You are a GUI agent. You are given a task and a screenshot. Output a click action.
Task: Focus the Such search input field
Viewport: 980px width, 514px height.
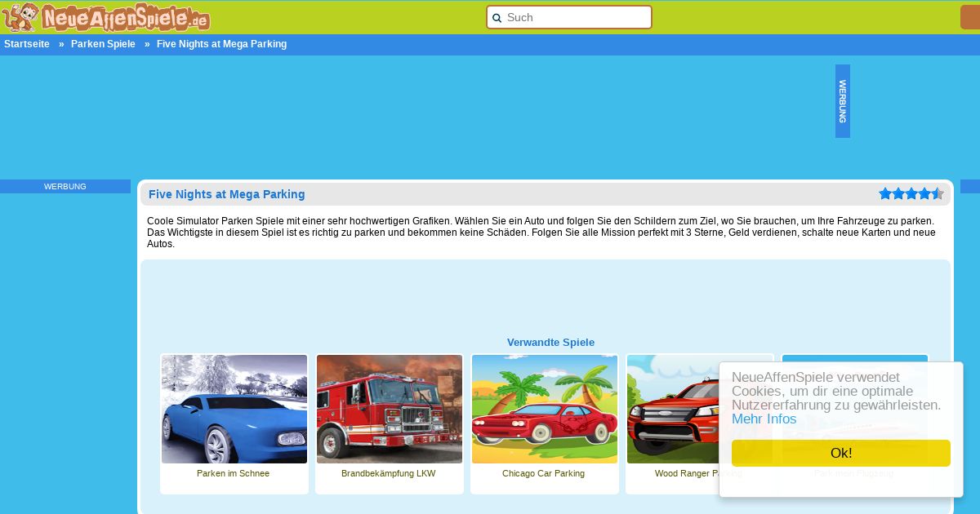tap(569, 17)
